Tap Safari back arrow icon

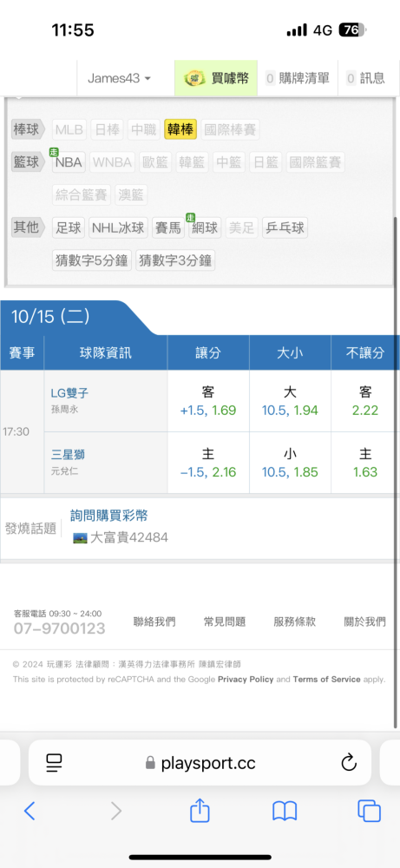click(x=30, y=811)
